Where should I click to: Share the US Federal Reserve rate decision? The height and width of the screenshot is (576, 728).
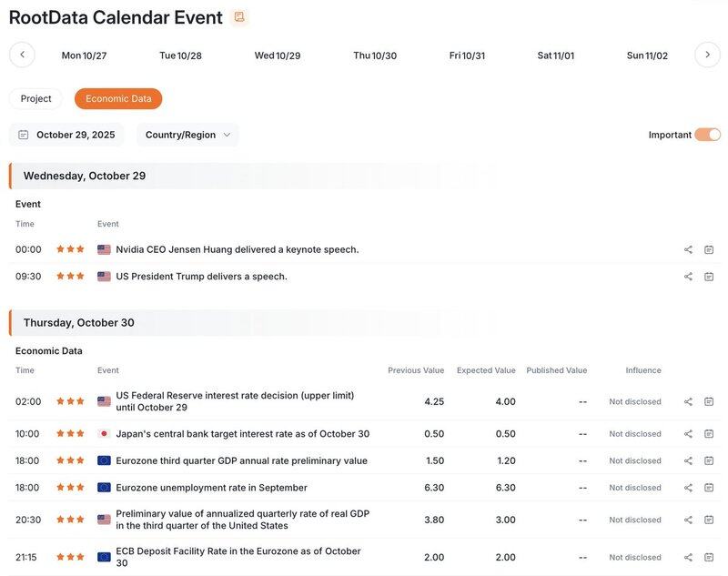pos(688,401)
